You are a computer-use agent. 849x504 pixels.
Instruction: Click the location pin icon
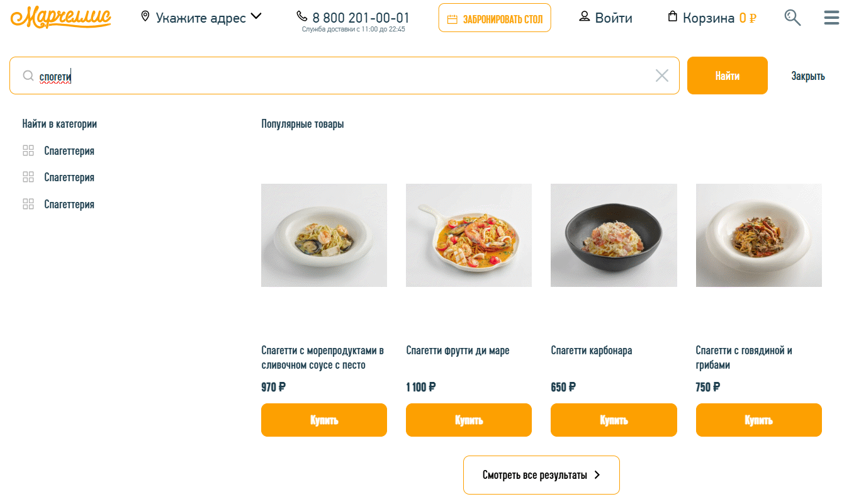pyautogui.click(x=145, y=16)
